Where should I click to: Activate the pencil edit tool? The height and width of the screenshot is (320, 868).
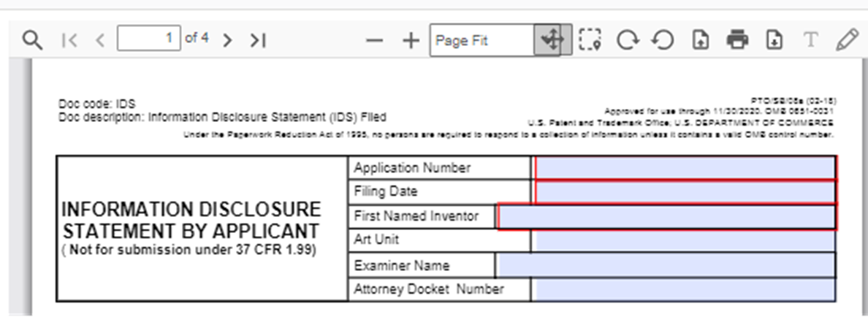coord(847,40)
